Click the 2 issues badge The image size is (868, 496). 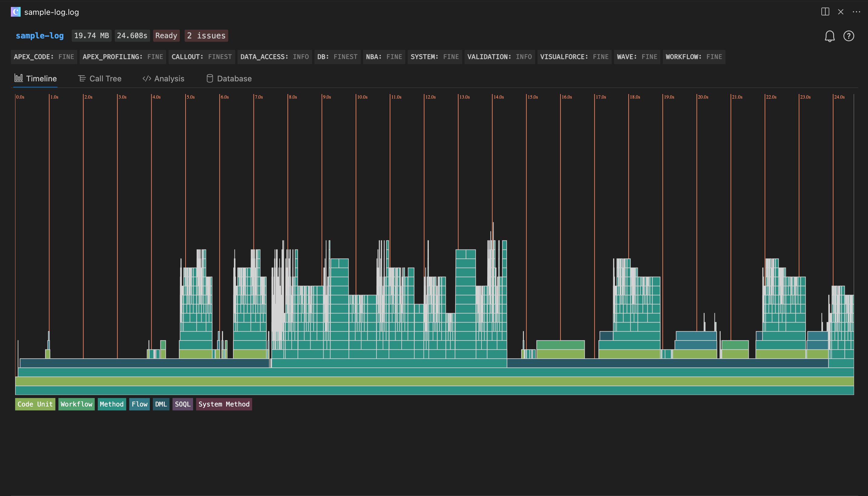click(206, 35)
